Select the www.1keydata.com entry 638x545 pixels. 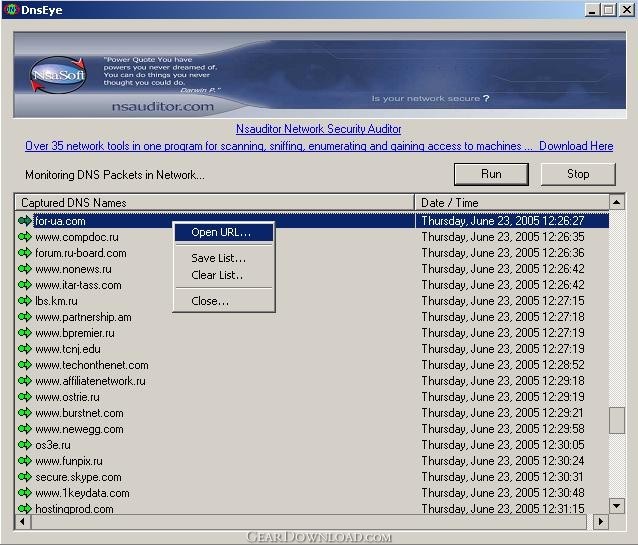tap(82, 493)
